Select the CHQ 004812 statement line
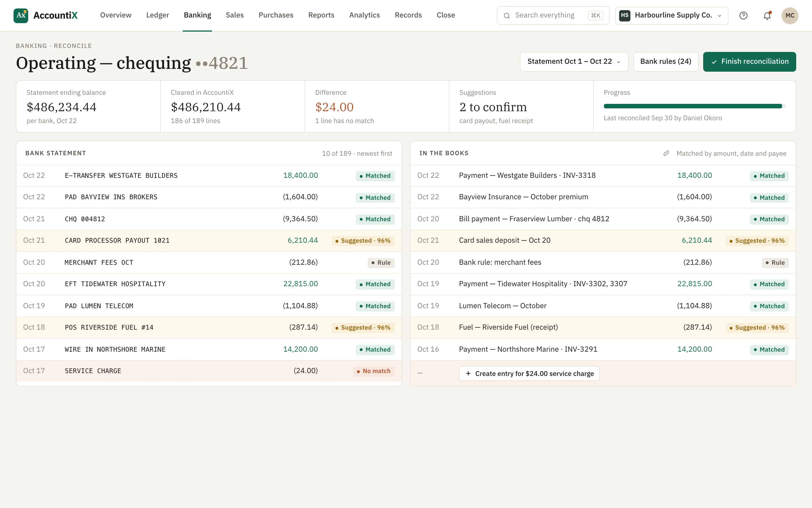 coord(209,219)
